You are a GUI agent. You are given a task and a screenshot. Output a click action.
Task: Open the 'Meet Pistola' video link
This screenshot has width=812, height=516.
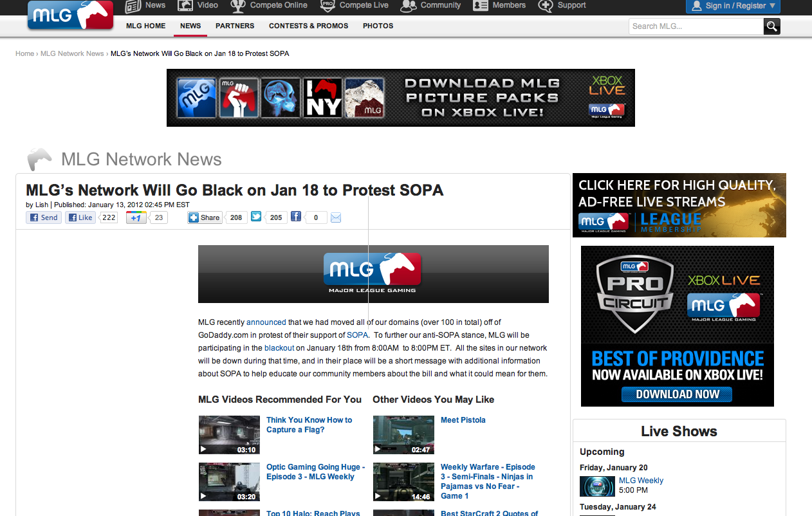(463, 420)
